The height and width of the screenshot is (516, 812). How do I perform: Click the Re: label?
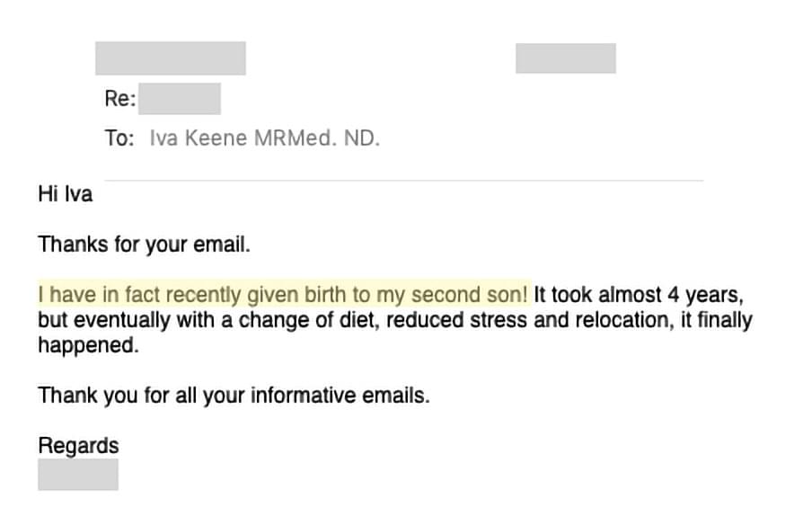(120, 98)
